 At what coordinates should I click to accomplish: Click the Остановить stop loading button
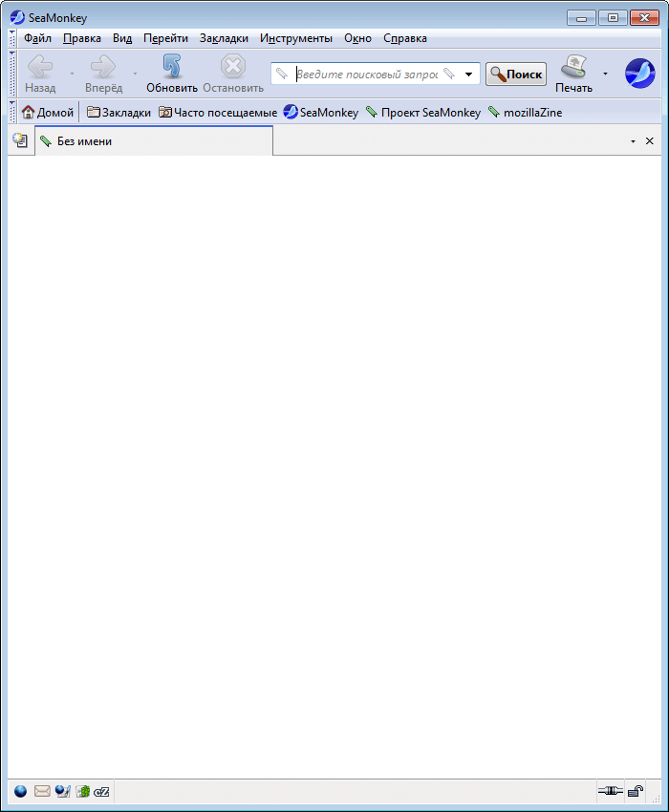pyautogui.click(x=233, y=74)
